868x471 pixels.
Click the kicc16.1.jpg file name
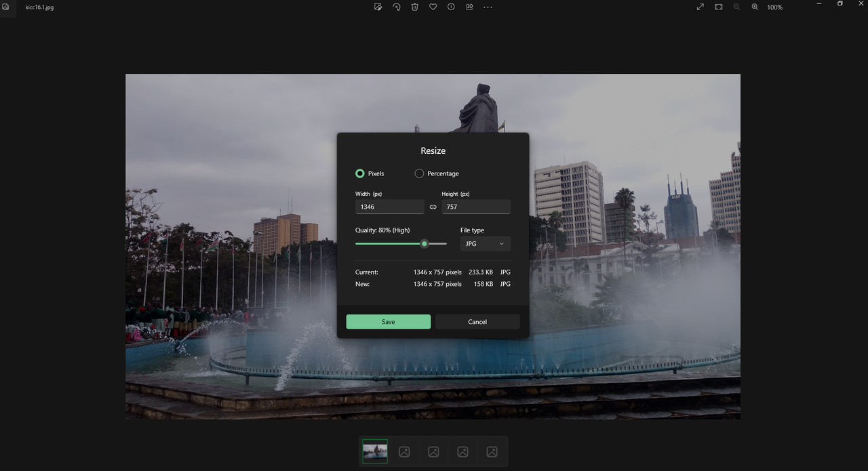(x=39, y=7)
